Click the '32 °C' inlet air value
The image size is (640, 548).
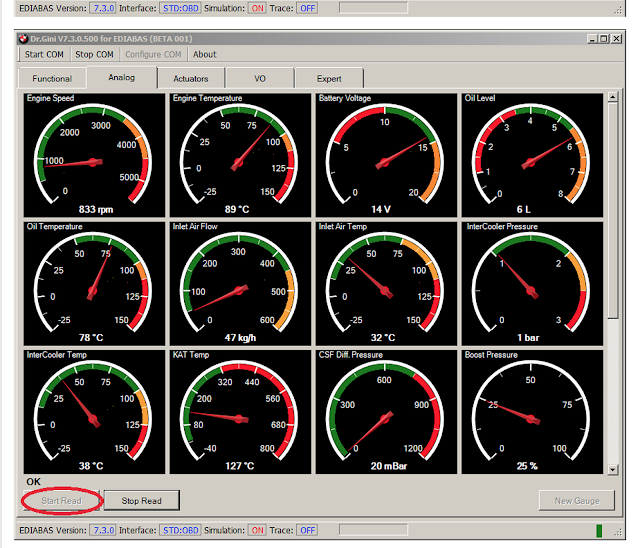(383, 338)
